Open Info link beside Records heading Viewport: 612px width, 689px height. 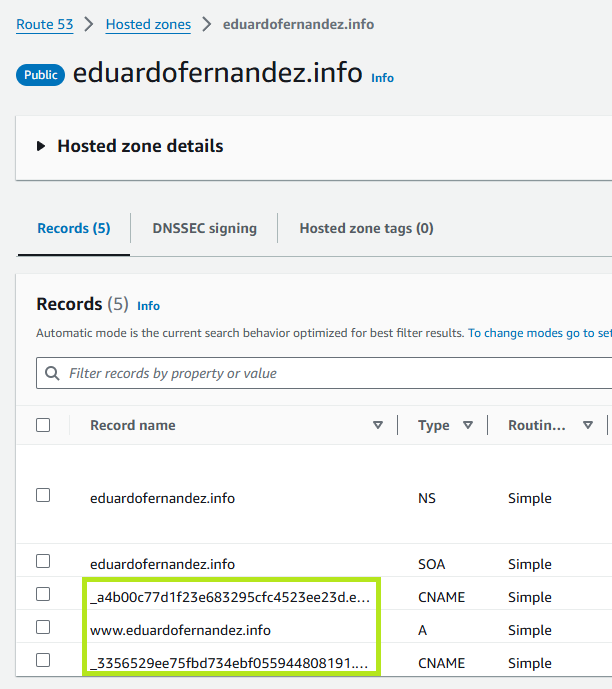pos(148,305)
